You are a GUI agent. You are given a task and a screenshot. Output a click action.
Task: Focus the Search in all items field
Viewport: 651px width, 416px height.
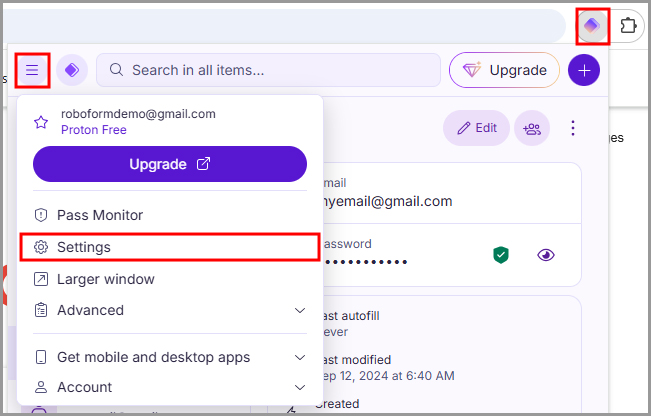click(268, 70)
